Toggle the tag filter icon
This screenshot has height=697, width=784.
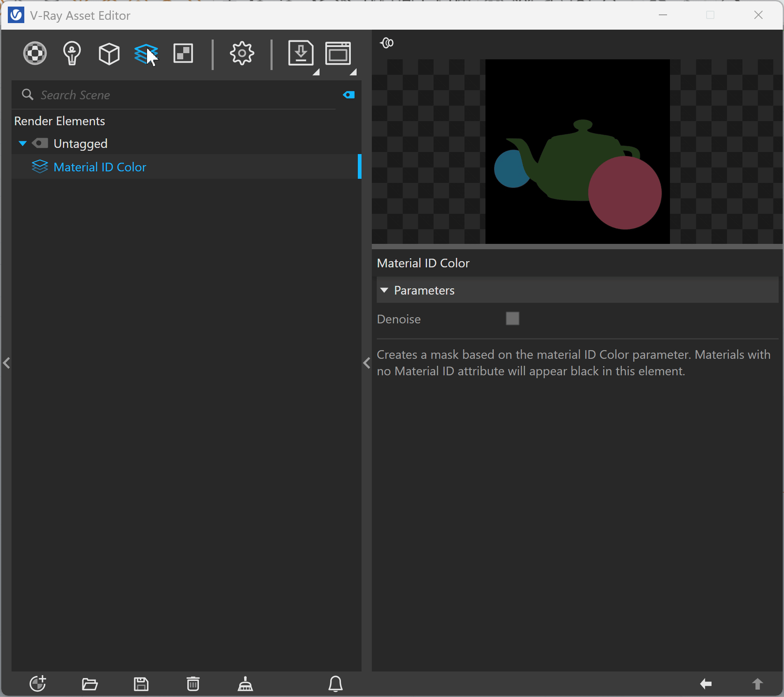pos(349,95)
